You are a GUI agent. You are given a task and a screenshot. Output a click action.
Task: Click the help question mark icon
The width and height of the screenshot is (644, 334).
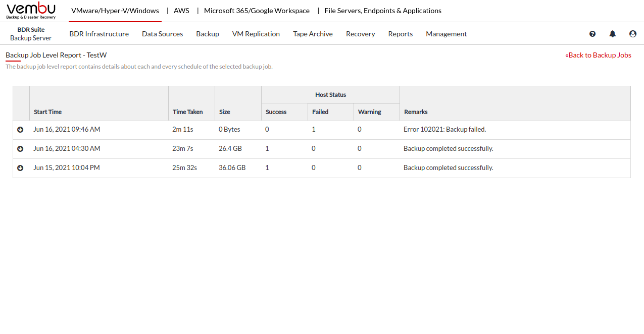(x=592, y=34)
